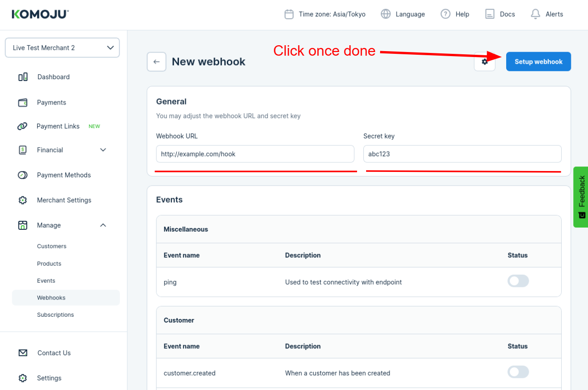Click 'Used to test connectivity with endpoint'

(x=343, y=282)
